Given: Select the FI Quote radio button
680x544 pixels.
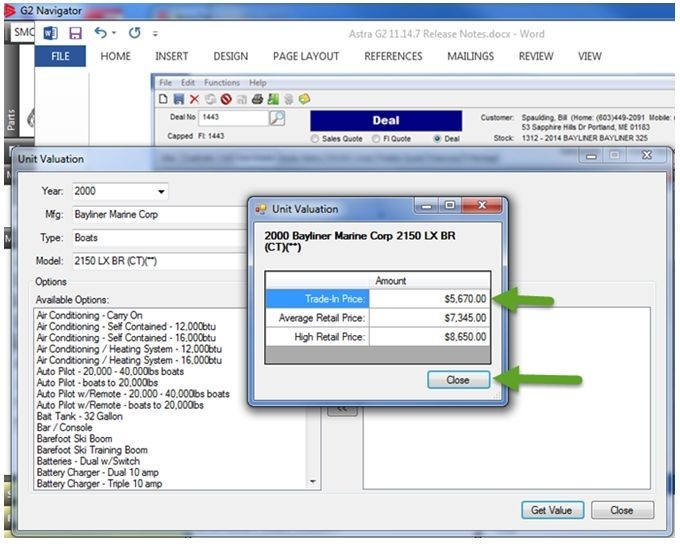Looking at the screenshot, I should point(376,139).
